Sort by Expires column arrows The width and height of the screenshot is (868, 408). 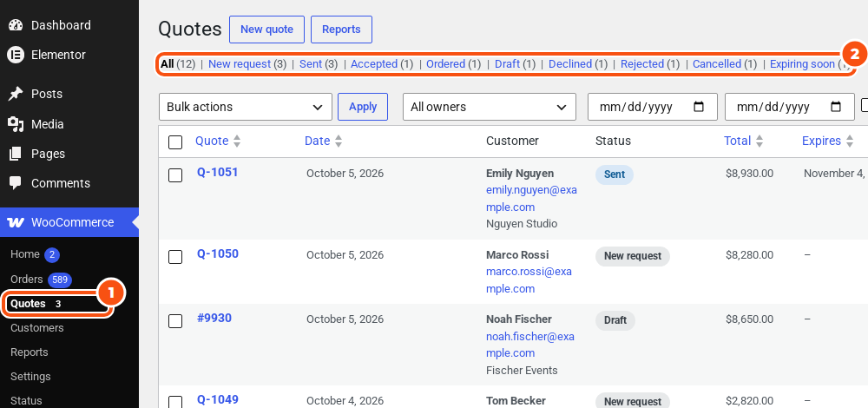pos(849,141)
